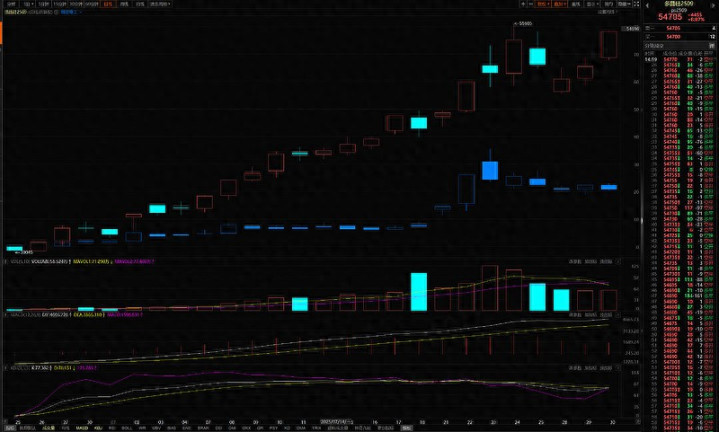719x432 pixels.
Task: Open the orange overlay dropdown in toolbar
Action: tap(559, 4)
